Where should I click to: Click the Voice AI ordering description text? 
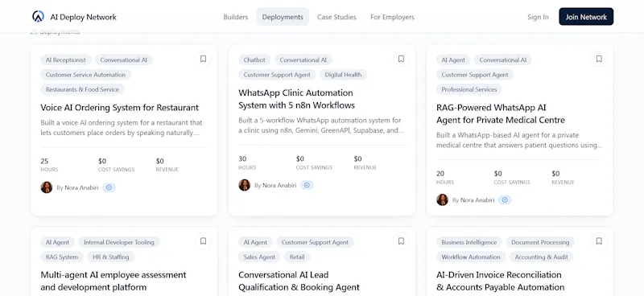click(x=122, y=128)
